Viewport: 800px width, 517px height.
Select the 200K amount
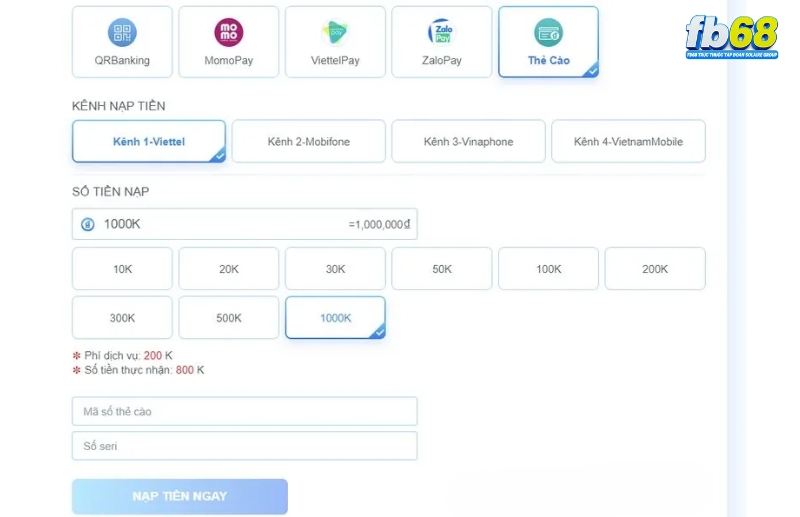pyautogui.click(x=655, y=268)
